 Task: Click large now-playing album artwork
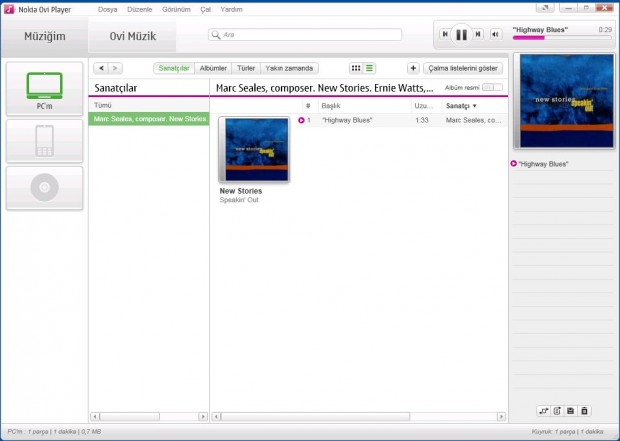(x=565, y=101)
